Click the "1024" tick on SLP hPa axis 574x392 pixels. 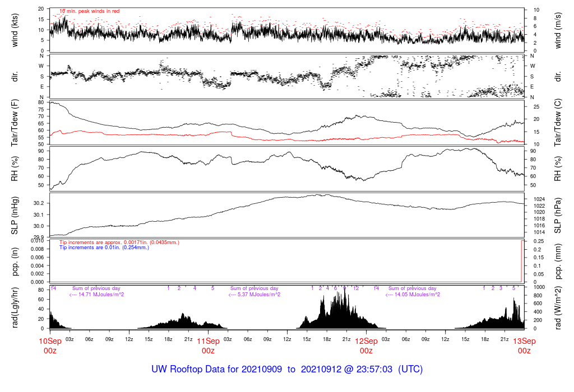point(539,199)
